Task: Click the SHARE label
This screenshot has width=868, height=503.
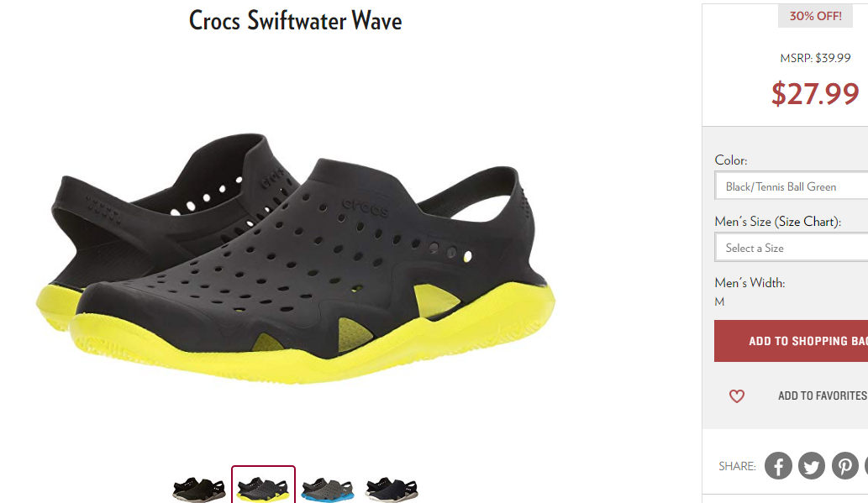Action: [737, 467]
